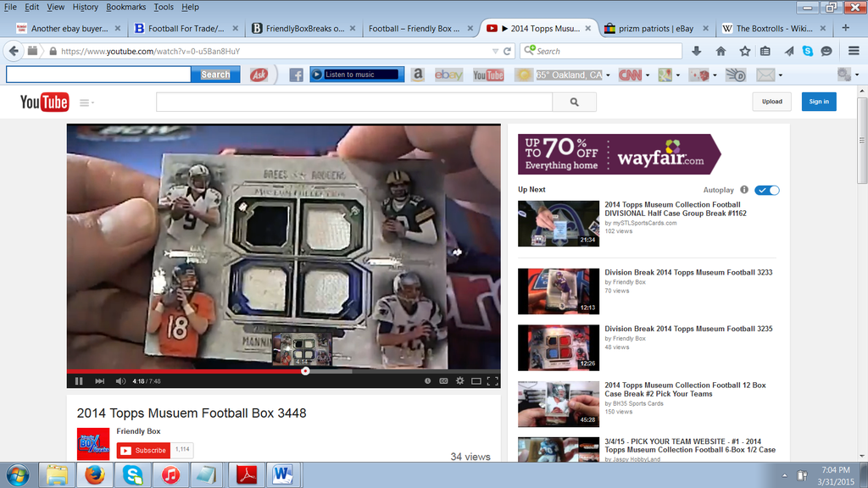This screenshot has width=868, height=488.
Task: Click the YouTube search magnifier button
Action: pos(574,102)
